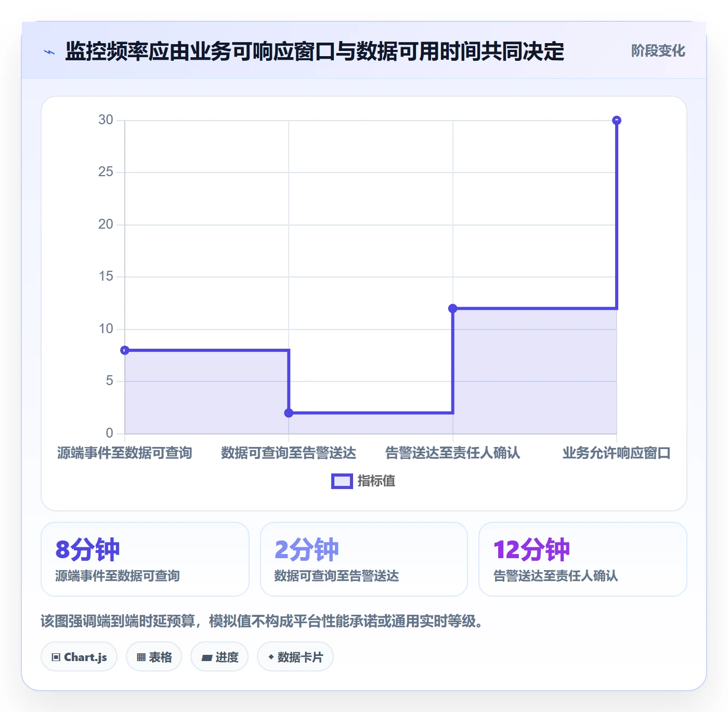Click the 阶段变化 label in the header
Image resolution: width=728 pixels, height=712 pixels.
pos(658,51)
